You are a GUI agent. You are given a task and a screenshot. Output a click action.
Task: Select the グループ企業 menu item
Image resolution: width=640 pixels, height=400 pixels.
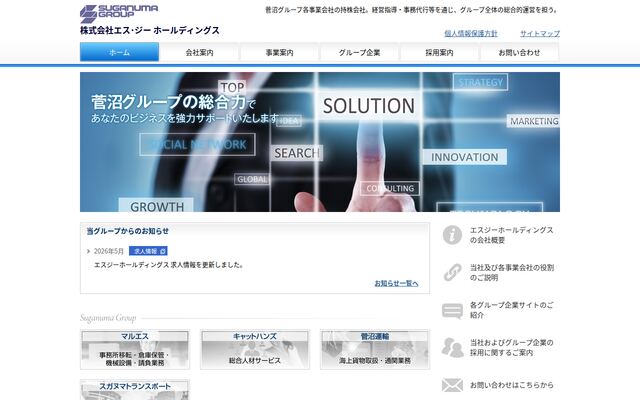(359, 52)
